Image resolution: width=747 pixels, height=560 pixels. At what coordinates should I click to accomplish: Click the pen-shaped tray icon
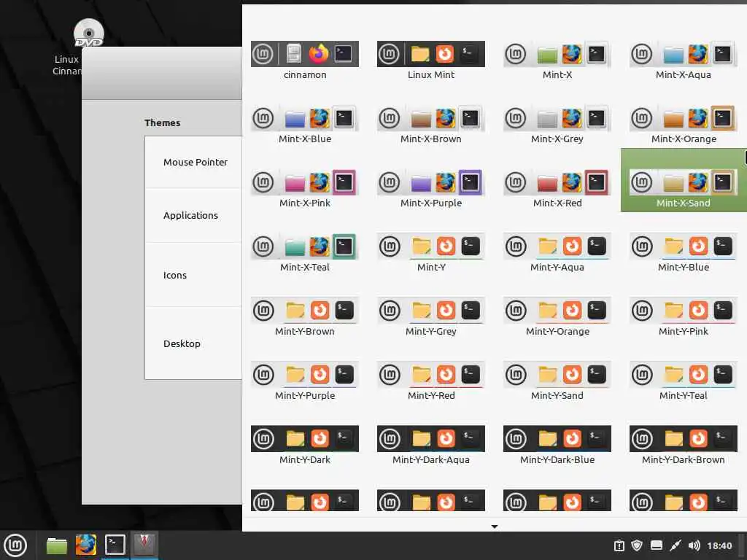click(675, 545)
